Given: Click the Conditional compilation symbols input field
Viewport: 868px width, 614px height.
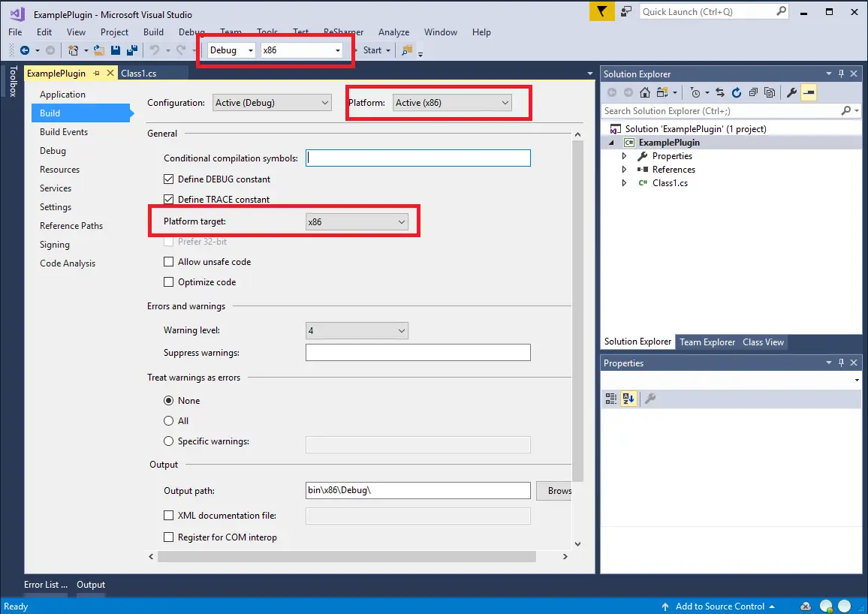Looking at the screenshot, I should point(418,158).
